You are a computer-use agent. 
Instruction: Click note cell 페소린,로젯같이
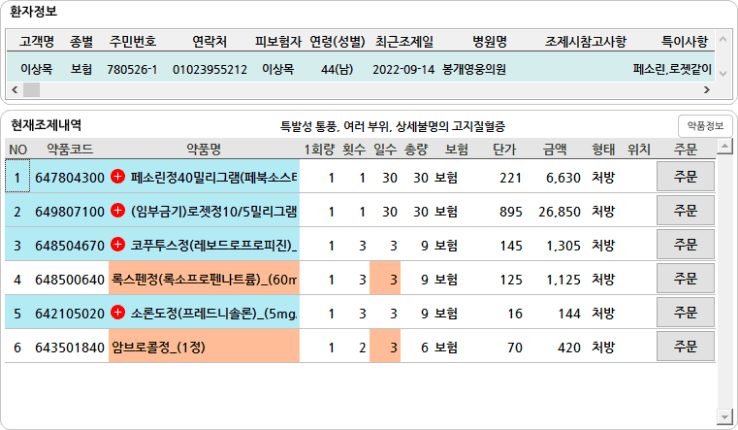672,70
